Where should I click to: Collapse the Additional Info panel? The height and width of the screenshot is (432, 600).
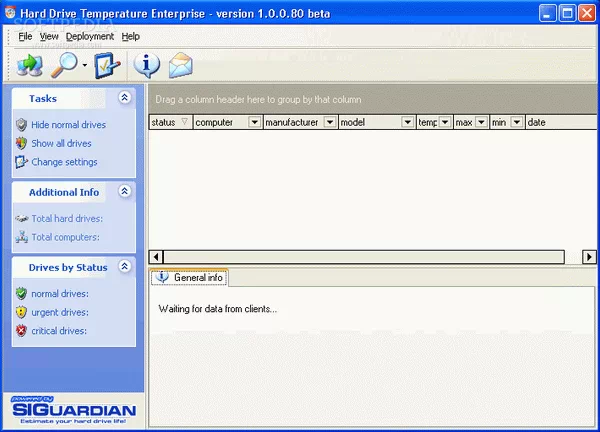124,191
